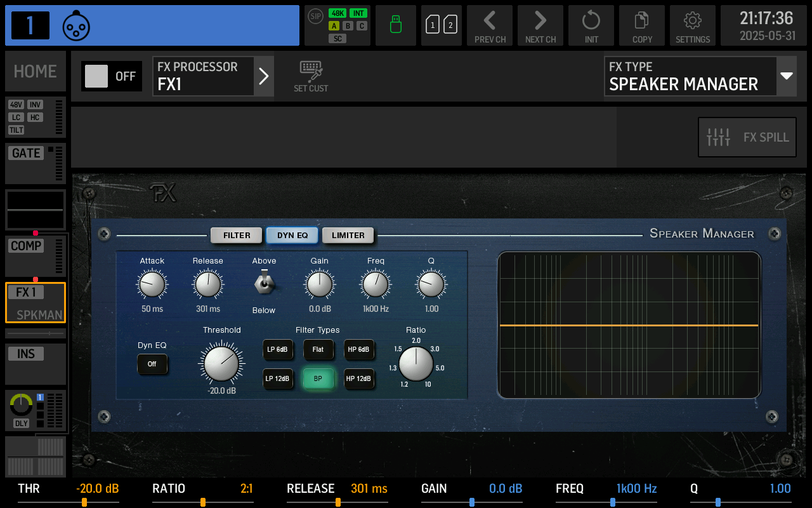Viewport: 812px width, 508px height.
Task: Adjust the THR slider at the bottom
Action: [85, 501]
